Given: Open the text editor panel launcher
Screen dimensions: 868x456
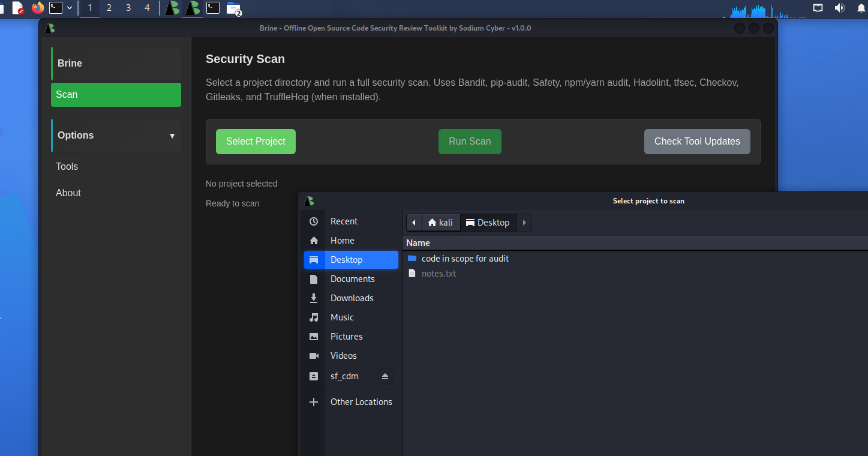Looking at the screenshot, I should tap(18, 8).
